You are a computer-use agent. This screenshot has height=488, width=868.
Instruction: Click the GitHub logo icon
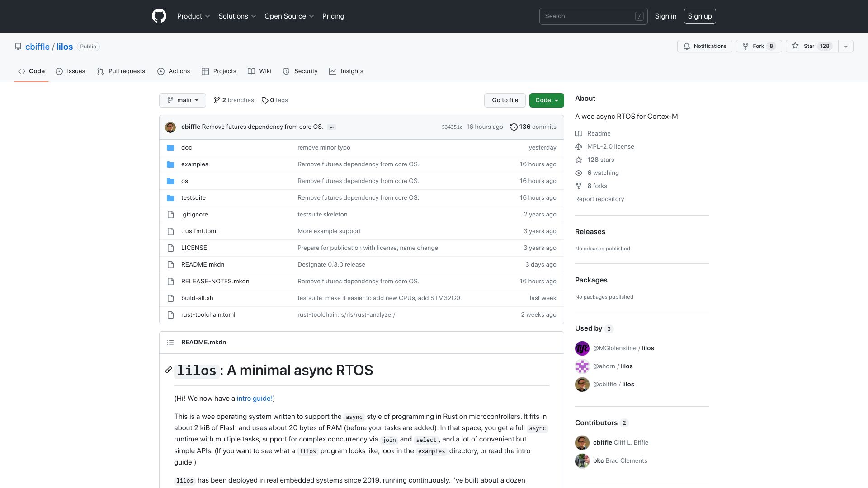[159, 16]
